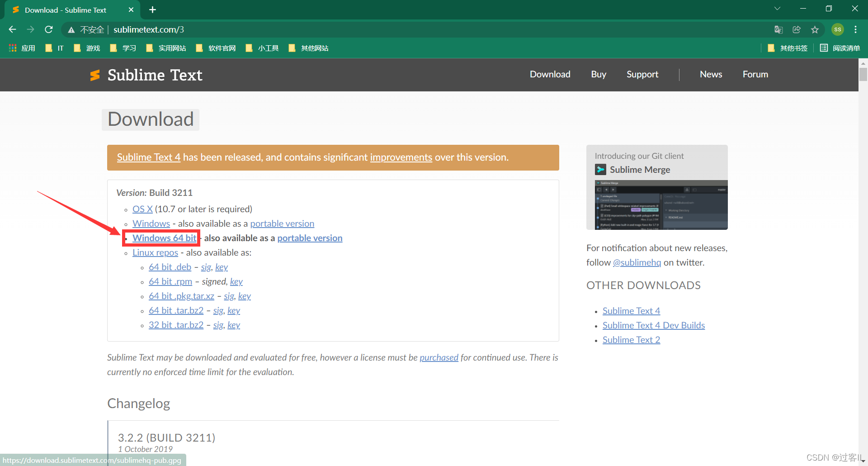
Task: Open the @sublimehq twitter link
Action: 637,262
